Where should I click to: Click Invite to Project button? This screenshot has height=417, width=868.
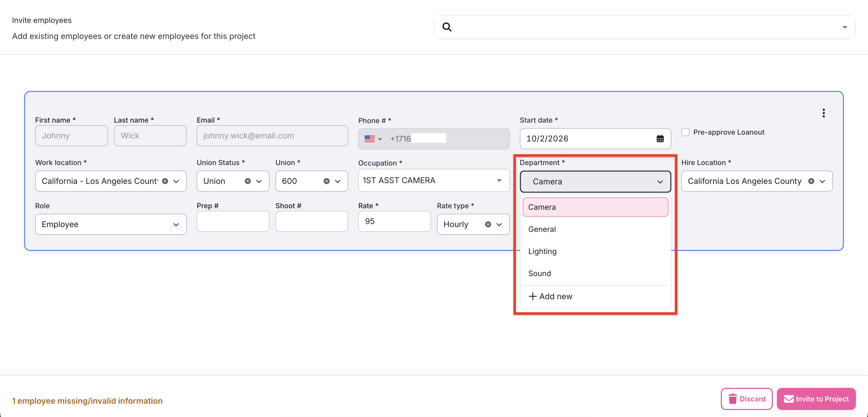click(816, 399)
